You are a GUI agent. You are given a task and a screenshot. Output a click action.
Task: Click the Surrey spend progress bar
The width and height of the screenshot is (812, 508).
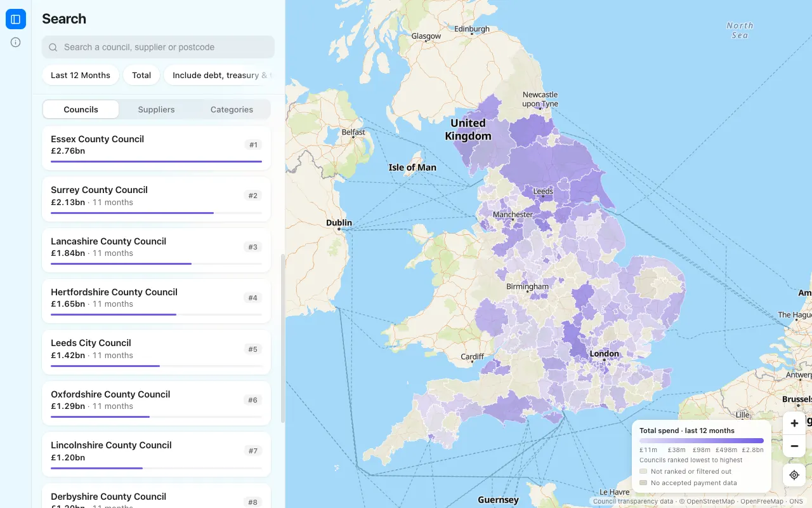[156, 213]
